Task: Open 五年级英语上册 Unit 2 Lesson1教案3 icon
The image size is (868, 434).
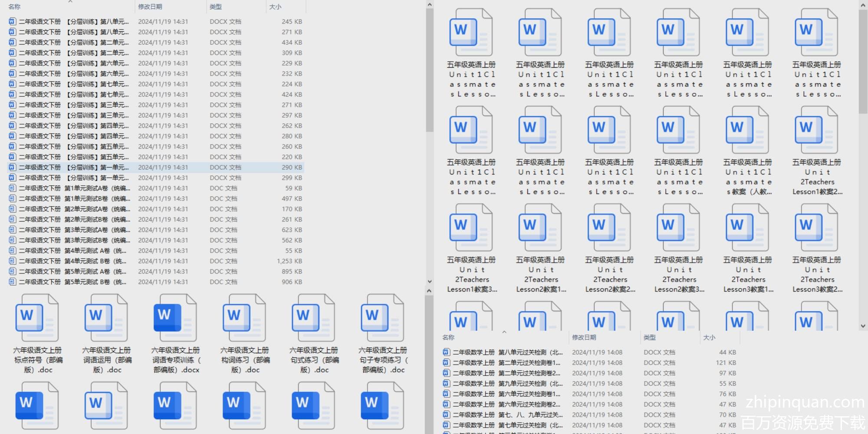Action: (471, 227)
